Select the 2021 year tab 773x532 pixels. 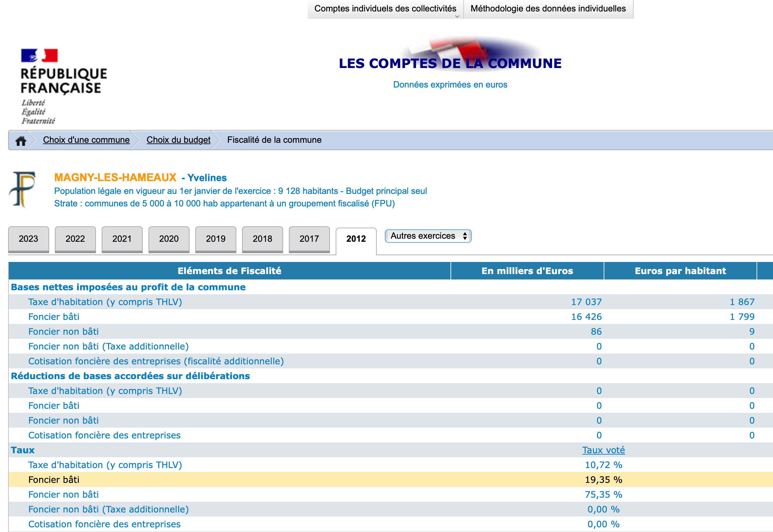122,239
